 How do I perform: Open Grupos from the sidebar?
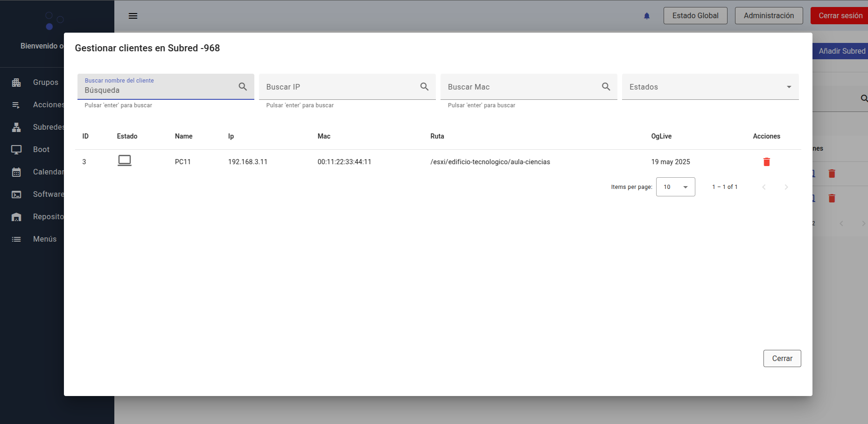(x=45, y=83)
